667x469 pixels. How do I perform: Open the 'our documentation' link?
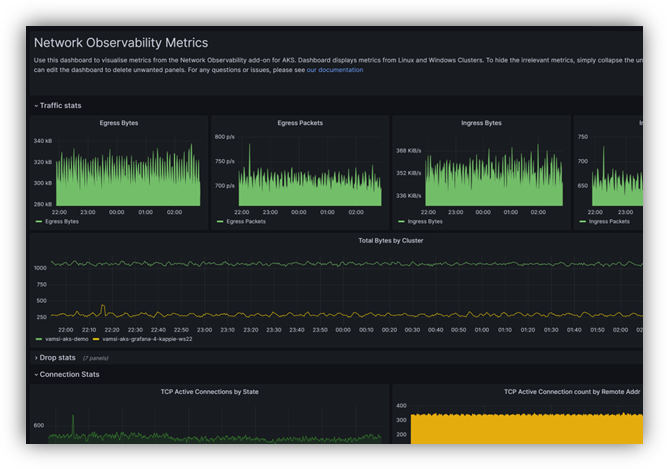tap(335, 70)
